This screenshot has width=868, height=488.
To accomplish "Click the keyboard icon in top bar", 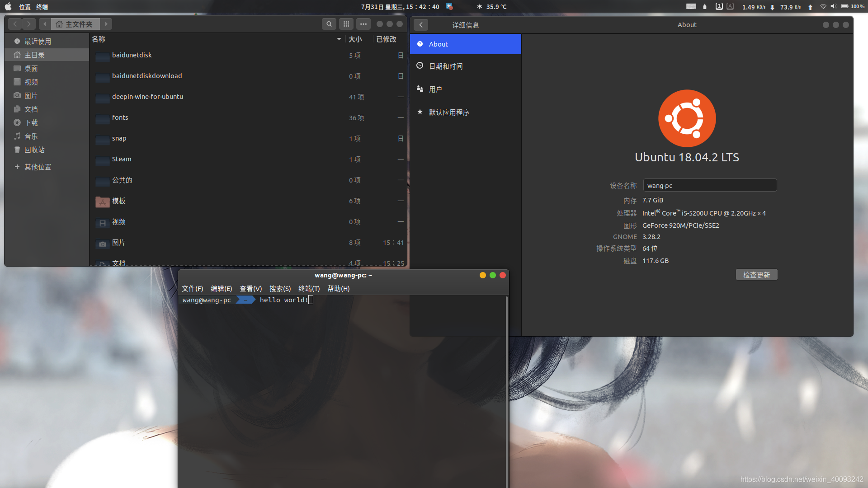I will click(x=691, y=6).
